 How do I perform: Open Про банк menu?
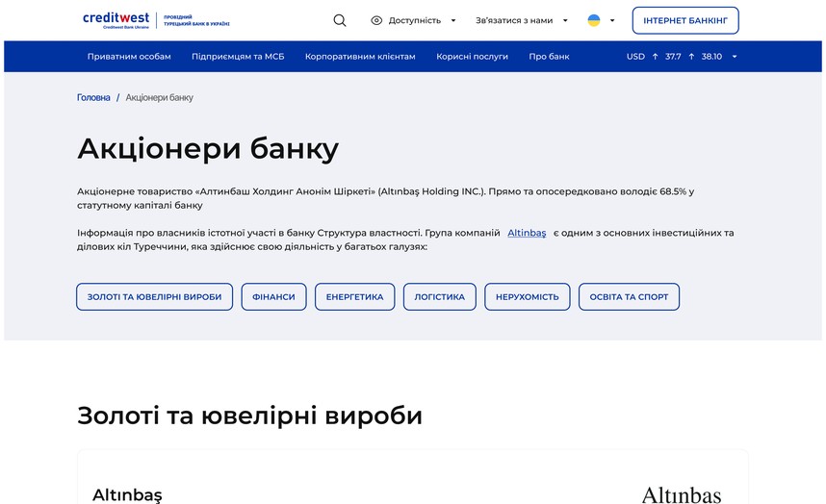coord(549,57)
